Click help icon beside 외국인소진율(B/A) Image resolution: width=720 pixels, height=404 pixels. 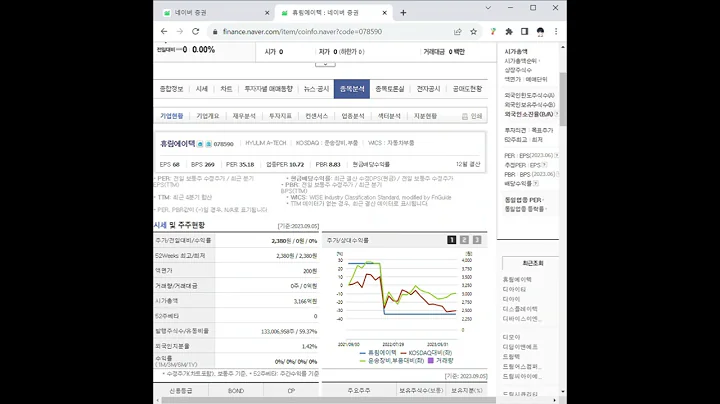pos(557,114)
